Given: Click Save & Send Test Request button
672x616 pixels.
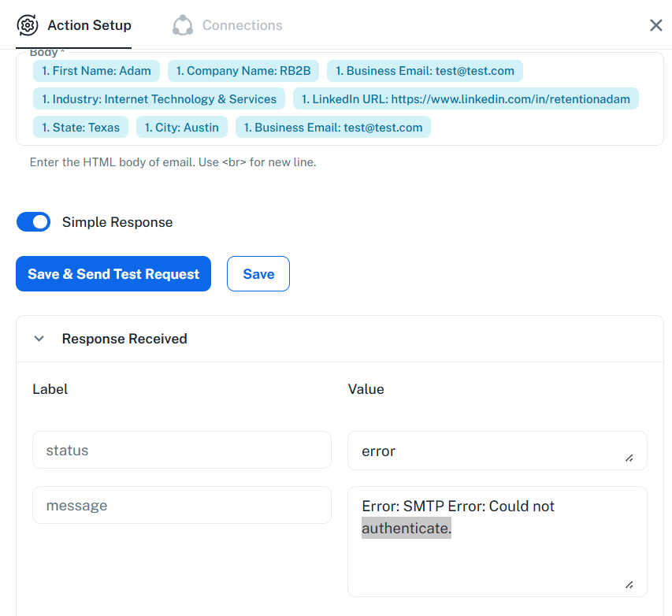Looking at the screenshot, I should (113, 274).
